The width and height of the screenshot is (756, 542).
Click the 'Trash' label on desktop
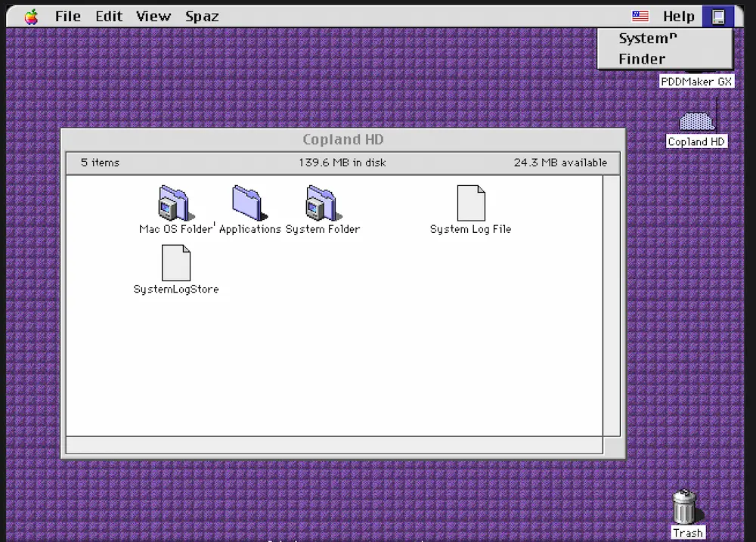point(688,533)
